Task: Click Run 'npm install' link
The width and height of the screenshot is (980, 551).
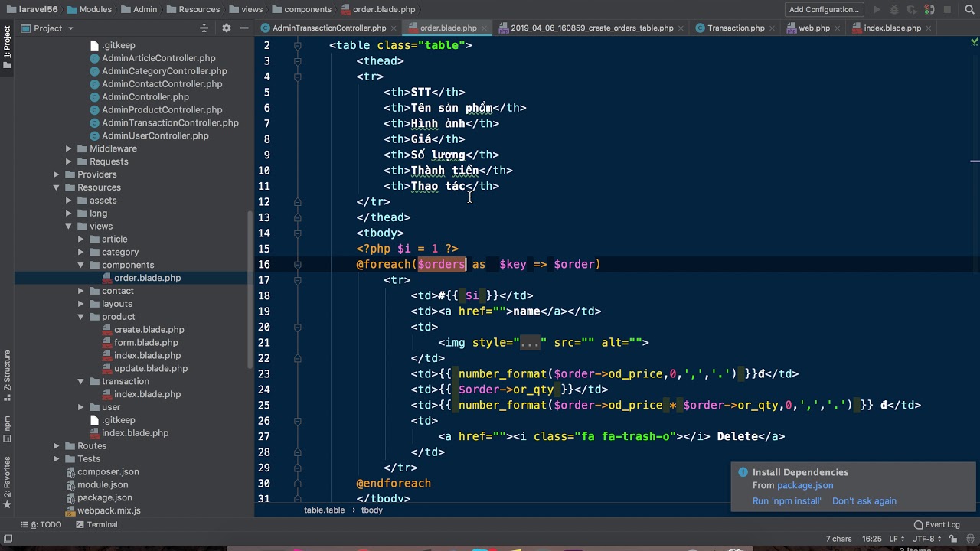Action: pyautogui.click(x=786, y=501)
